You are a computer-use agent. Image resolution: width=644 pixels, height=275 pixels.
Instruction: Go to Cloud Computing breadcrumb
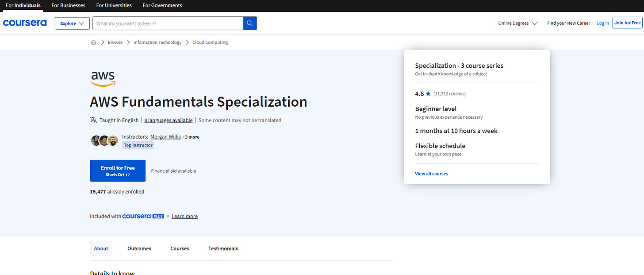coord(210,43)
